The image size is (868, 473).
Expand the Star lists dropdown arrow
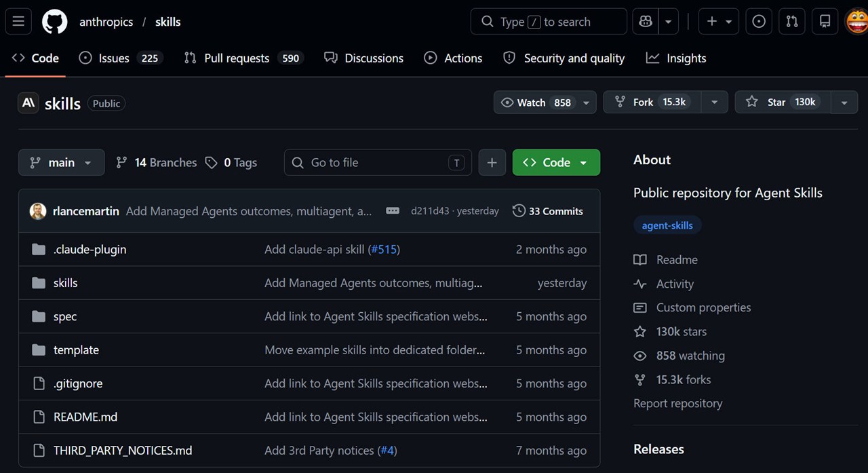tap(844, 102)
